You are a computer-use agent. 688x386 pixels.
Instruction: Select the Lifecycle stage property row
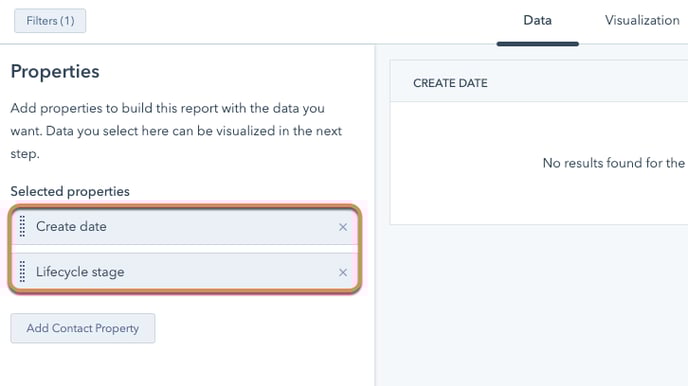[185, 272]
